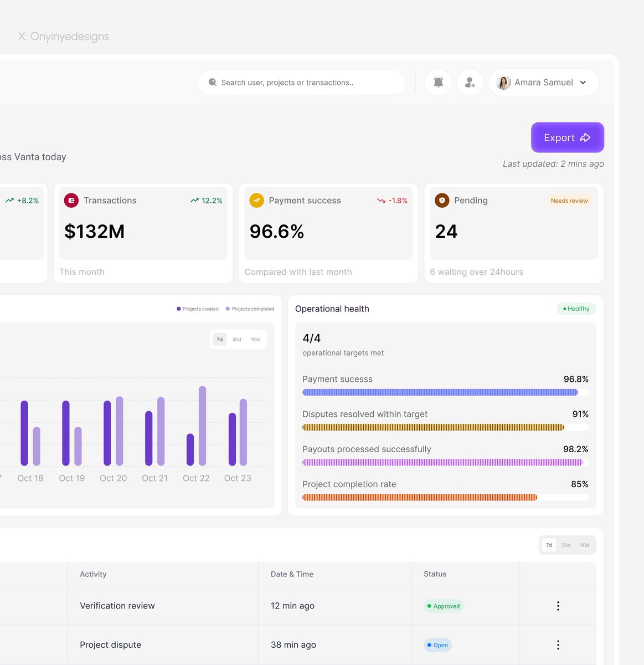
Task: Click the brown Pending shield icon
Action: [x=442, y=201]
